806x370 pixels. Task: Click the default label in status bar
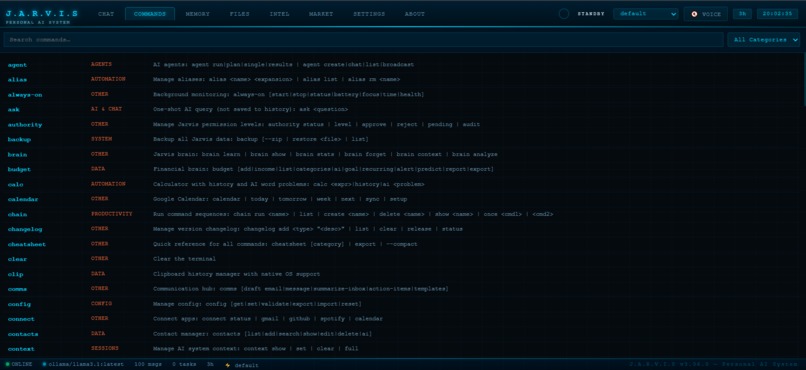click(247, 365)
